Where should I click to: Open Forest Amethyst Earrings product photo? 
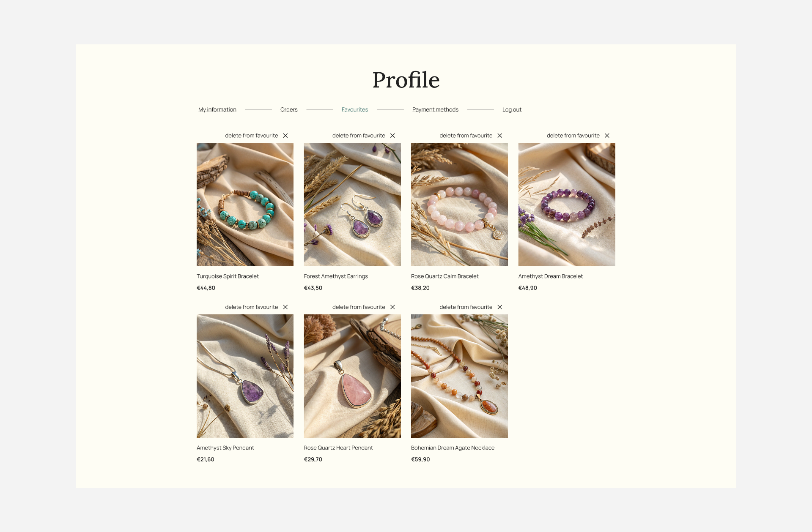(352, 205)
